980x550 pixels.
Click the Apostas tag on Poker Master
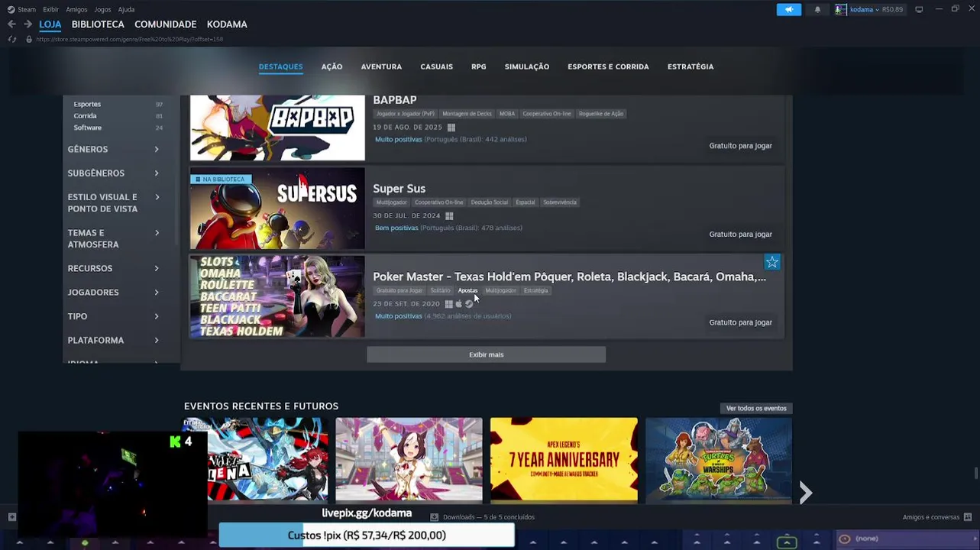click(467, 290)
